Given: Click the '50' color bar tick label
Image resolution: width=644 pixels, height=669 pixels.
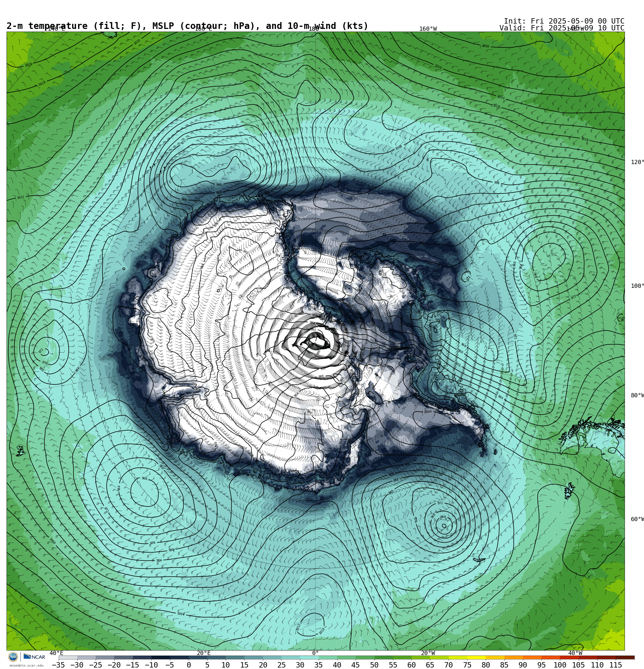Looking at the screenshot, I should point(374,665).
